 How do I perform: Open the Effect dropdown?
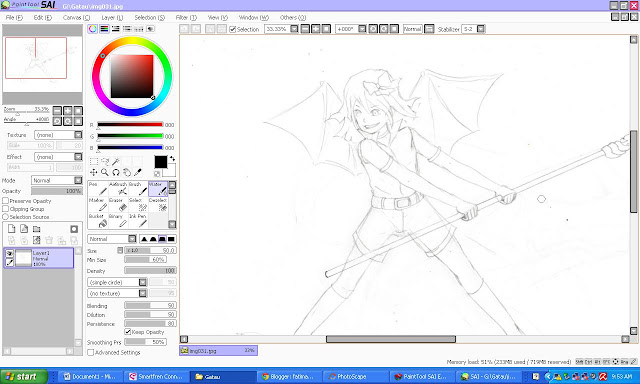[78, 157]
